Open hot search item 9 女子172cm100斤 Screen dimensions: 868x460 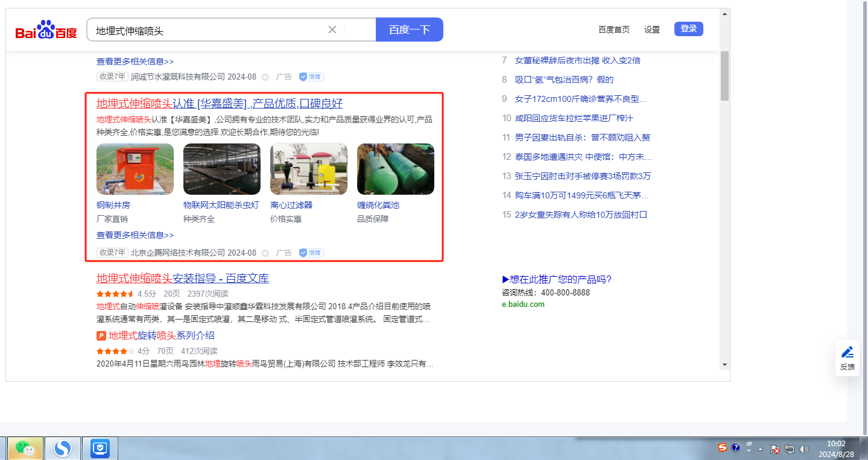click(581, 99)
